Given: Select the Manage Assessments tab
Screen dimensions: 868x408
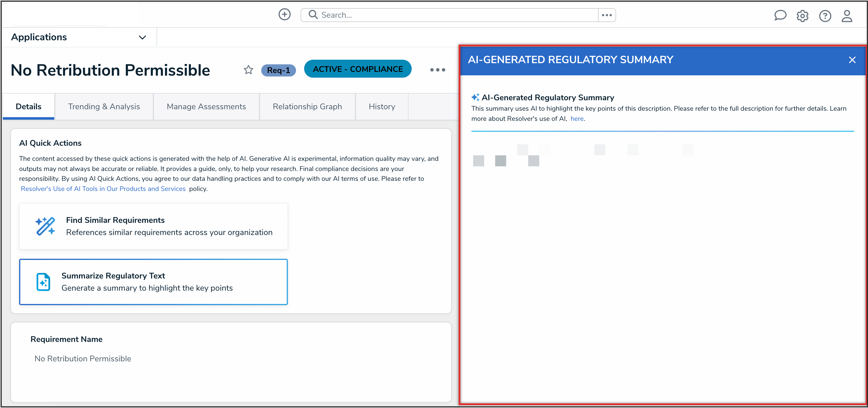Looking at the screenshot, I should tap(206, 106).
